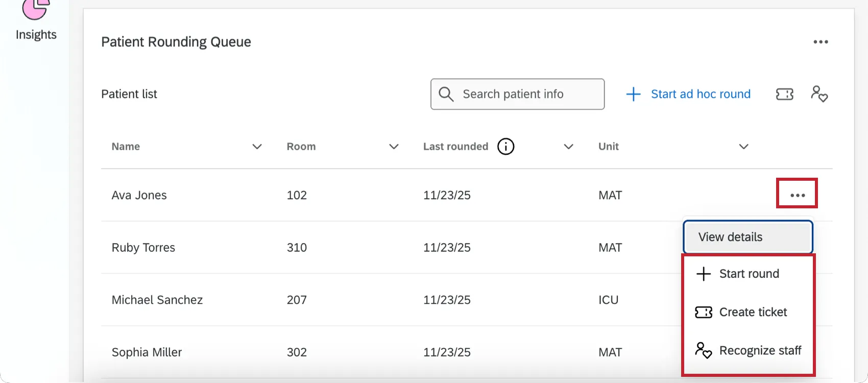Image resolution: width=868 pixels, height=383 pixels.
Task: Click the Start ad hoc round link
Action: click(x=701, y=94)
